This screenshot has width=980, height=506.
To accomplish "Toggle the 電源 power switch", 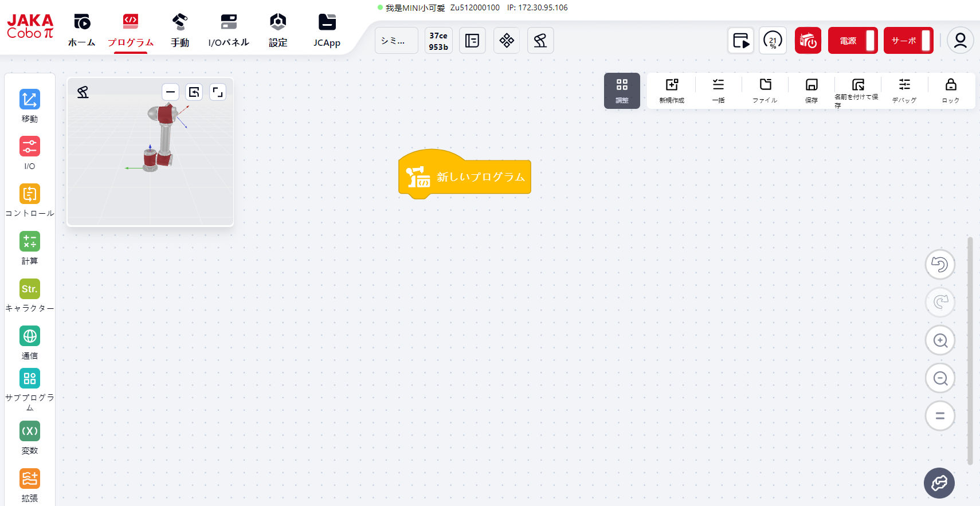I will click(853, 41).
